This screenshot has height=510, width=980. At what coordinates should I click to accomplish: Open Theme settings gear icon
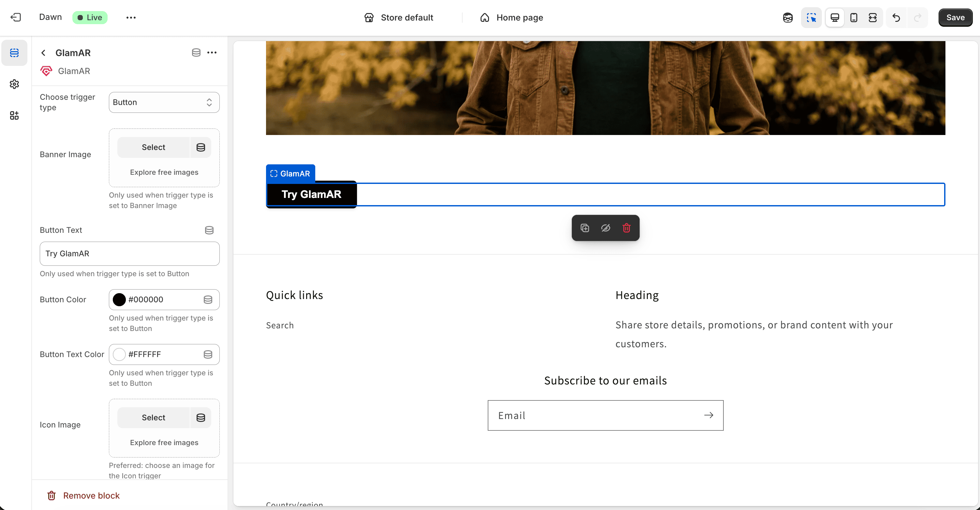(14, 84)
